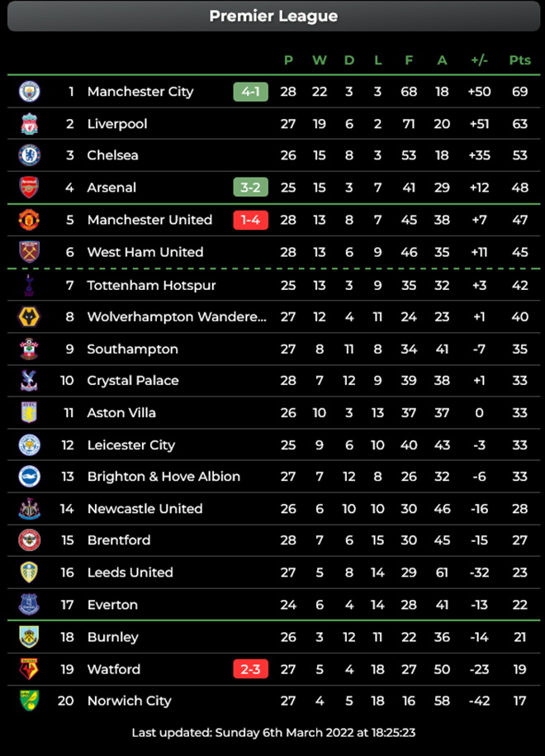545x756 pixels.
Task: Sort table by the Pts column header
Action: (519, 60)
